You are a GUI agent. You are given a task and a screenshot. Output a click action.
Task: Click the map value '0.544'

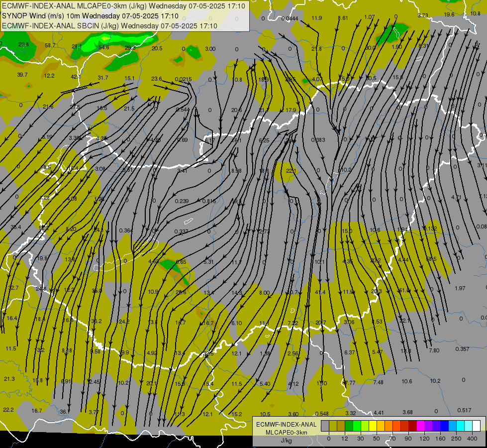(183, 110)
